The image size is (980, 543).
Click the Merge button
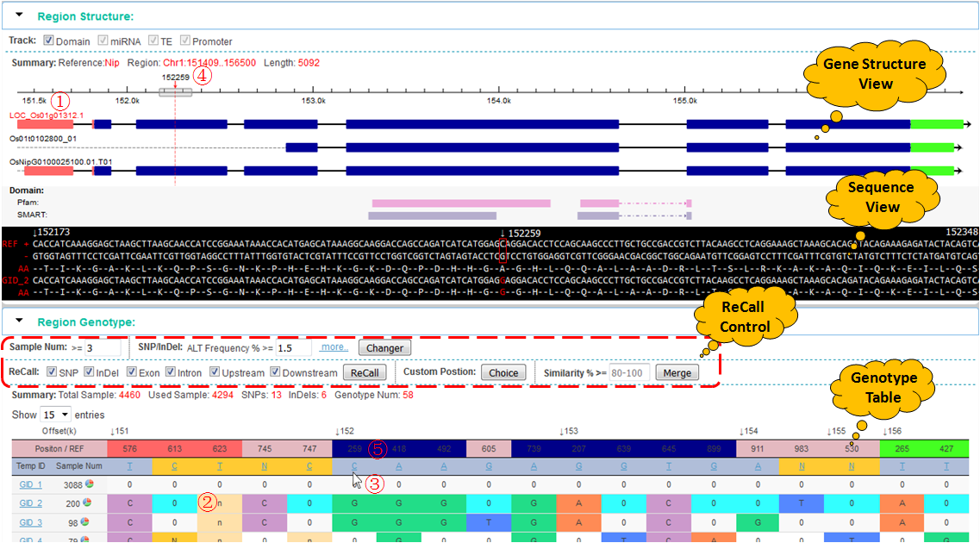click(x=677, y=373)
